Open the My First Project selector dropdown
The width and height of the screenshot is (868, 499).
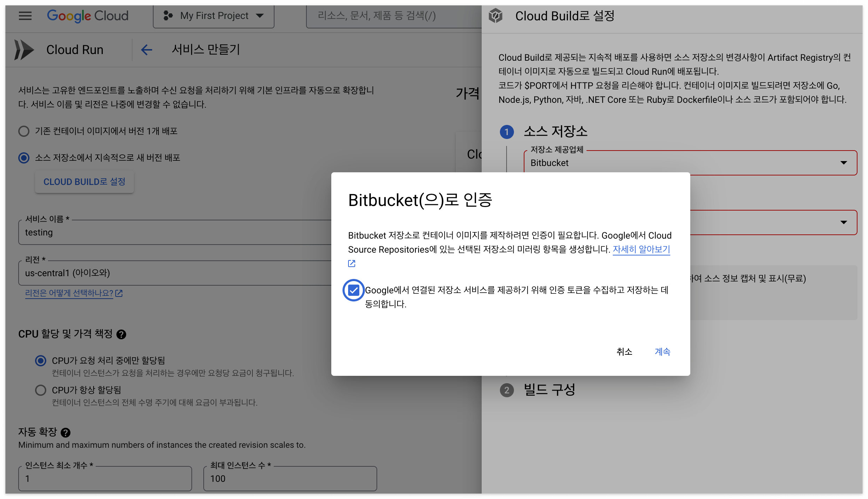pos(214,16)
